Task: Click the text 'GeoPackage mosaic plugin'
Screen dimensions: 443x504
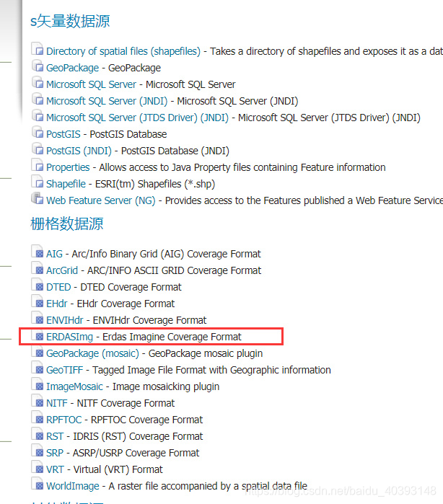Action: (x=206, y=354)
